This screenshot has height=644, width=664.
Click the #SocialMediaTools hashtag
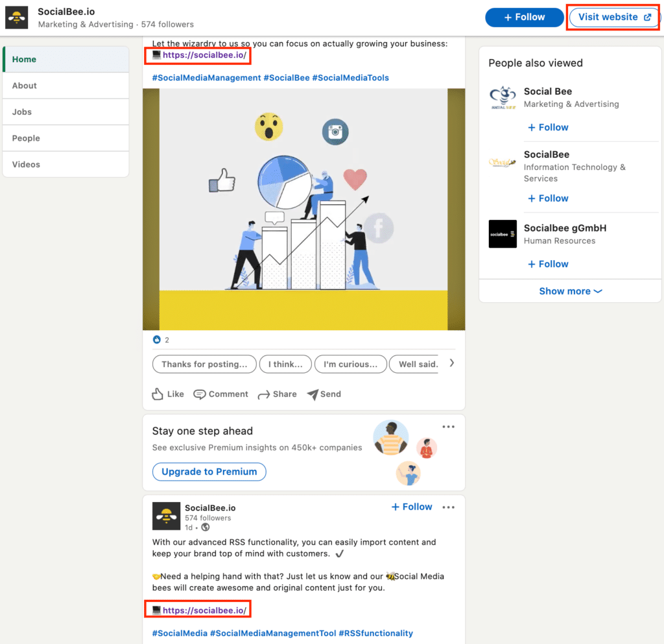(350, 78)
